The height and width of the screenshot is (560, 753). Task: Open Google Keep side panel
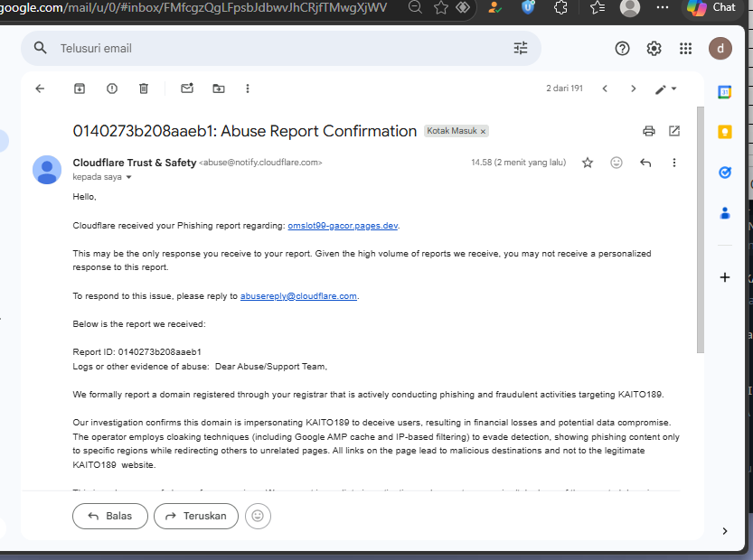(x=725, y=132)
